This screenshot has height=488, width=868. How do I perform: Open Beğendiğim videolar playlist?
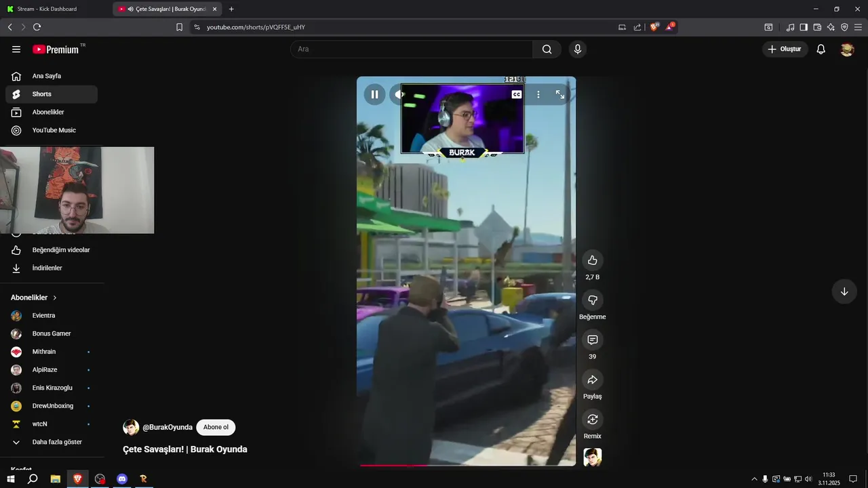(52, 250)
